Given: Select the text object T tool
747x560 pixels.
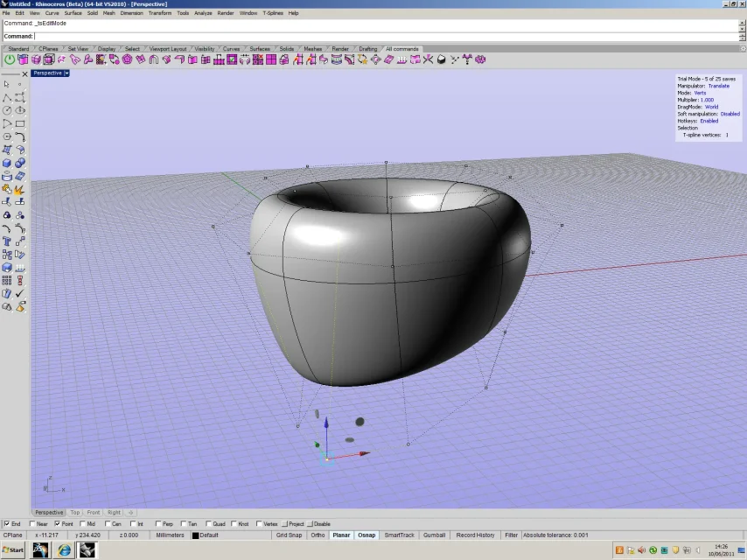Looking at the screenshot, I should click(7, 241).
